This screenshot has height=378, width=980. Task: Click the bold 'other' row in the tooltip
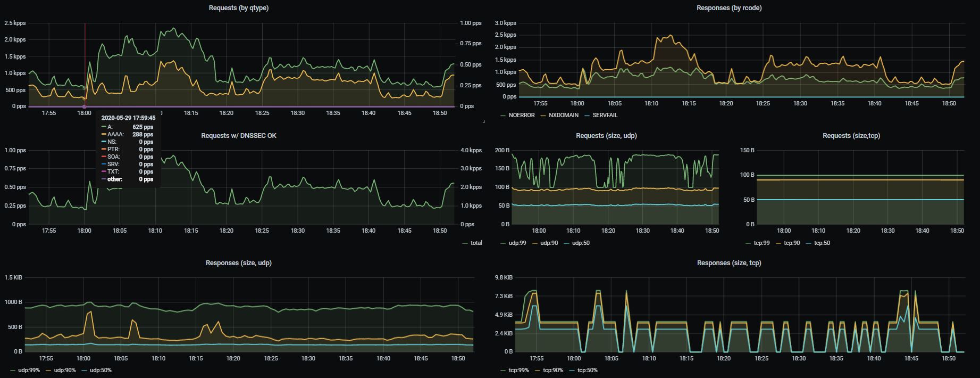[x=128, y=179]
